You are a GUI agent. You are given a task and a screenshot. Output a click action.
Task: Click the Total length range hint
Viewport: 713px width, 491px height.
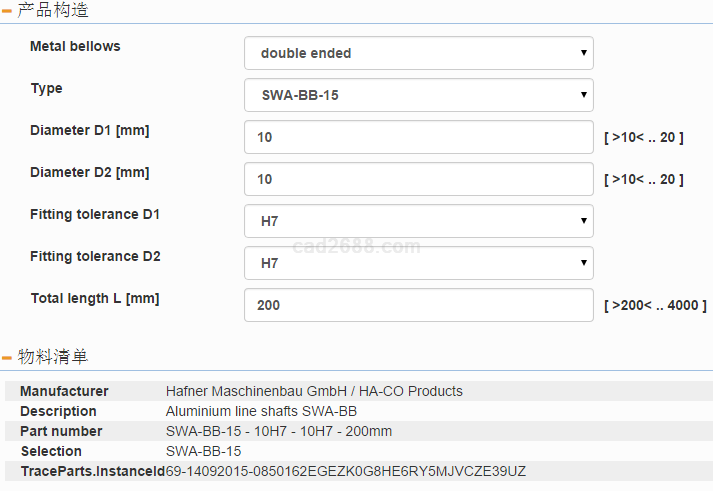click(x=655, y=305)
